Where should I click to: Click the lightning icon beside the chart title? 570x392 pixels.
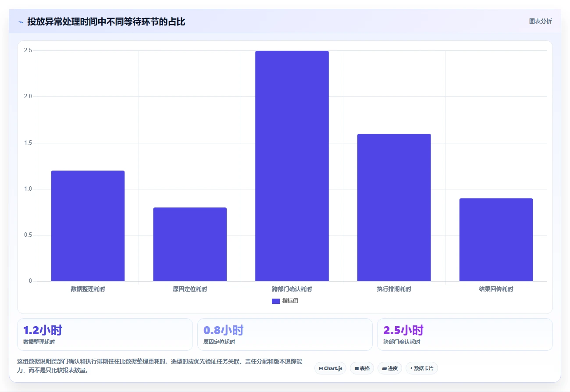pos(21,22)
